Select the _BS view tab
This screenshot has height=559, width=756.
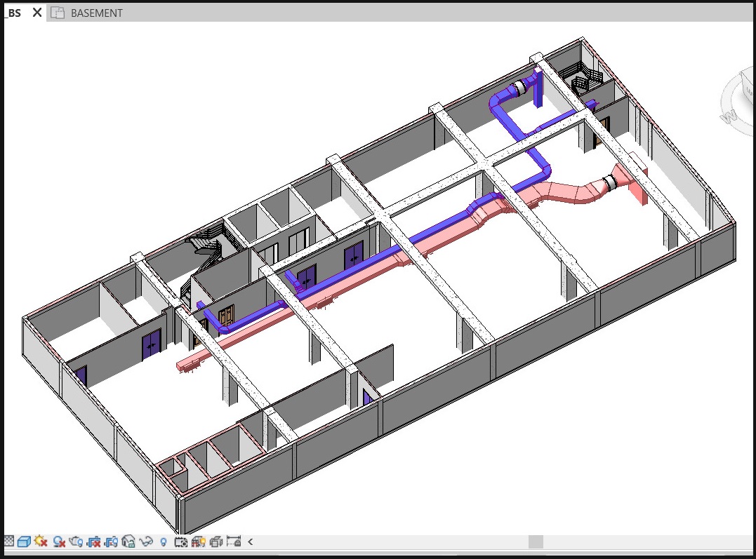coord(15,13)
